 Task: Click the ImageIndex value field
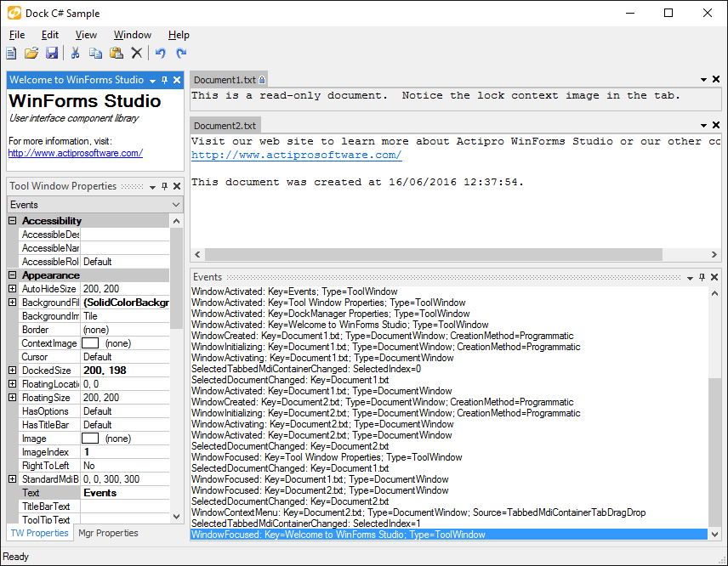[125, 452]
